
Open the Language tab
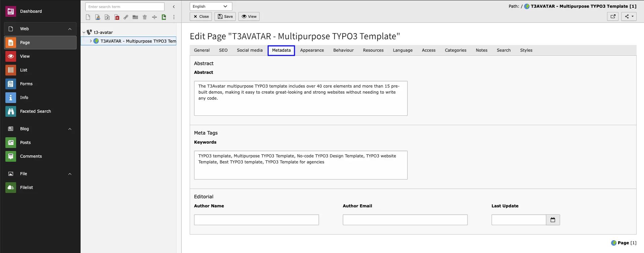click(x=403, y=50)
